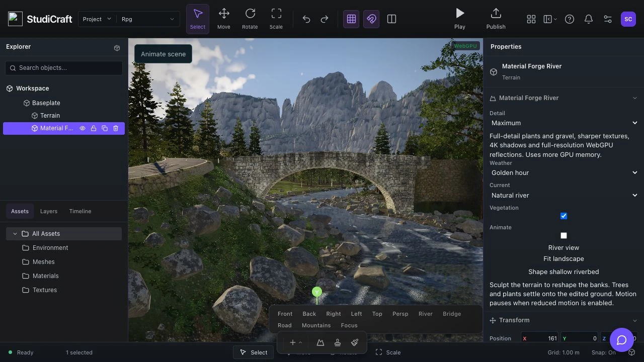Collapse the All Assets folder

click(15, 234)
